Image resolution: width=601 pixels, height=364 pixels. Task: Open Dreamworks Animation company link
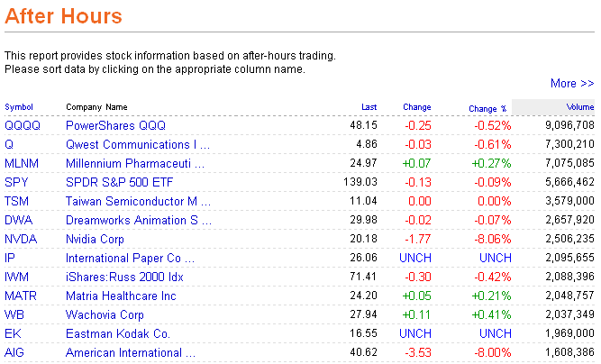pyautogui.click(x=138, y=220)
